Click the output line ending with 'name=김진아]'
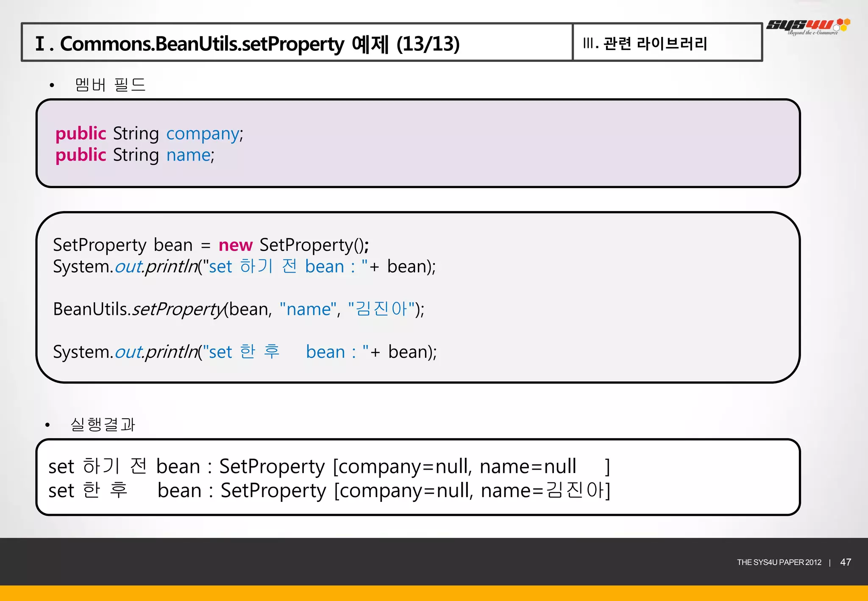868x601 pixels. 329,491
